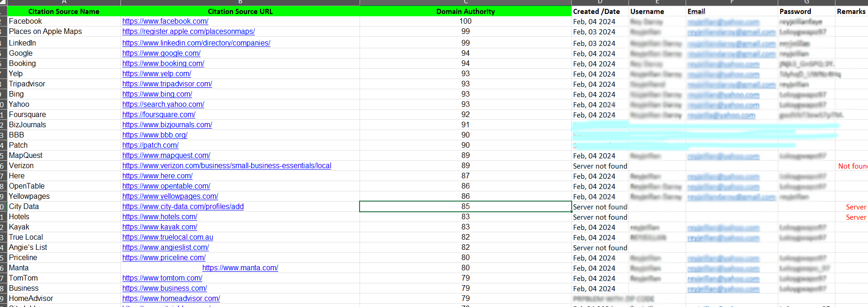Select the City Data name cell
This screenshot has width=868, height=307.
64,207
